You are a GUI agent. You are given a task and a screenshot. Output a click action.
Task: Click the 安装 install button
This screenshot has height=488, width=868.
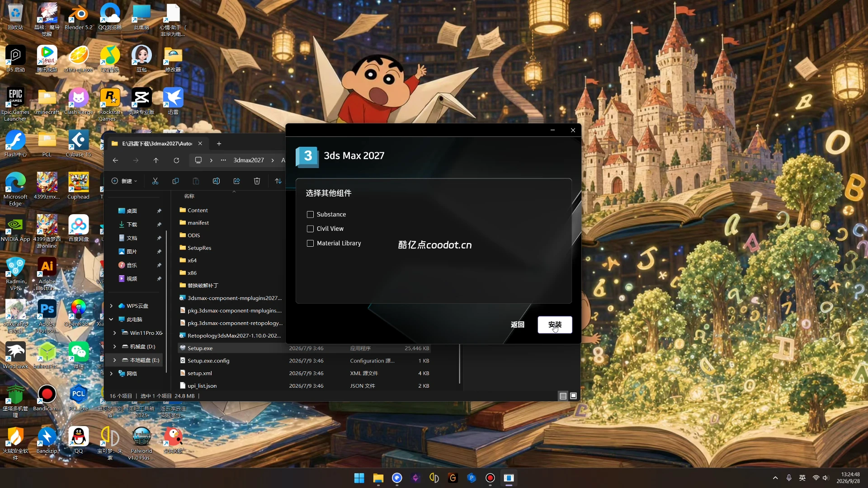[555, 325]
